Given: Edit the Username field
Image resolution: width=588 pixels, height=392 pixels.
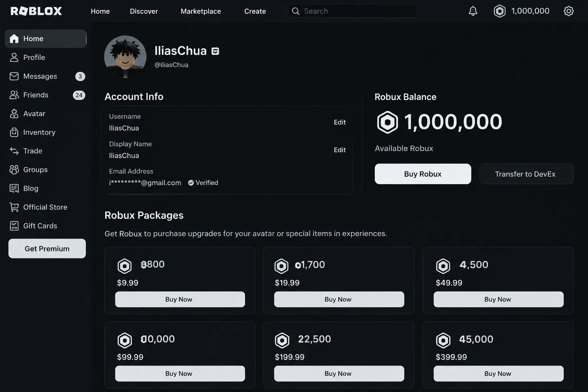Looking at the screenshot, I should click(340, 122).
